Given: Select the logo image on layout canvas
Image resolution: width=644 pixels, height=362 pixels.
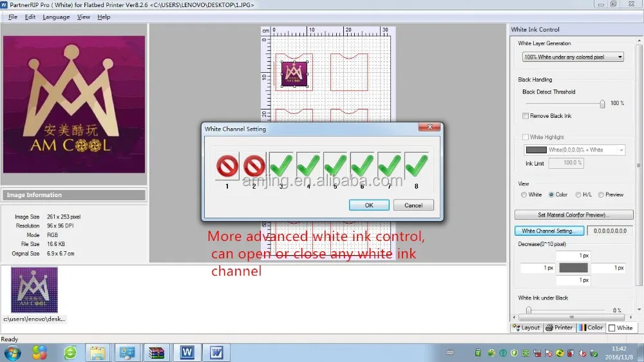Looking at the screenshot, I should pos(294,74).
